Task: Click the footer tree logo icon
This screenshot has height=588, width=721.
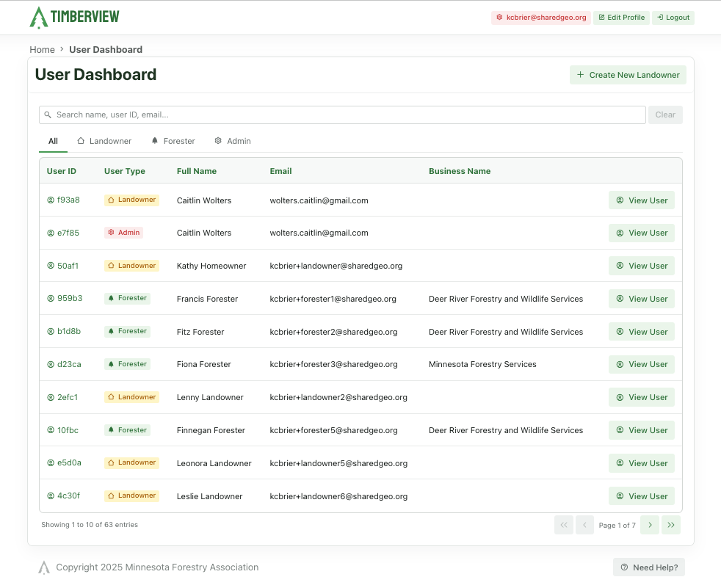Action: coord(43,567)
